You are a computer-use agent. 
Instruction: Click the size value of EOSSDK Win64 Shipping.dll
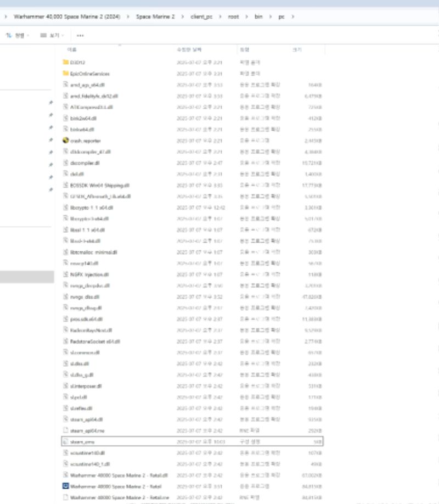coord(312,186)
